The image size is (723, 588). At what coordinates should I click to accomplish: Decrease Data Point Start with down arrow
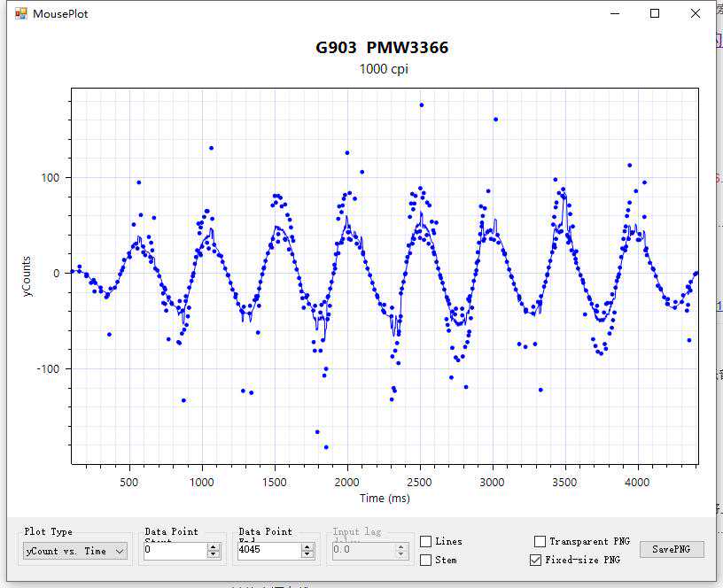tap(213, 554)
